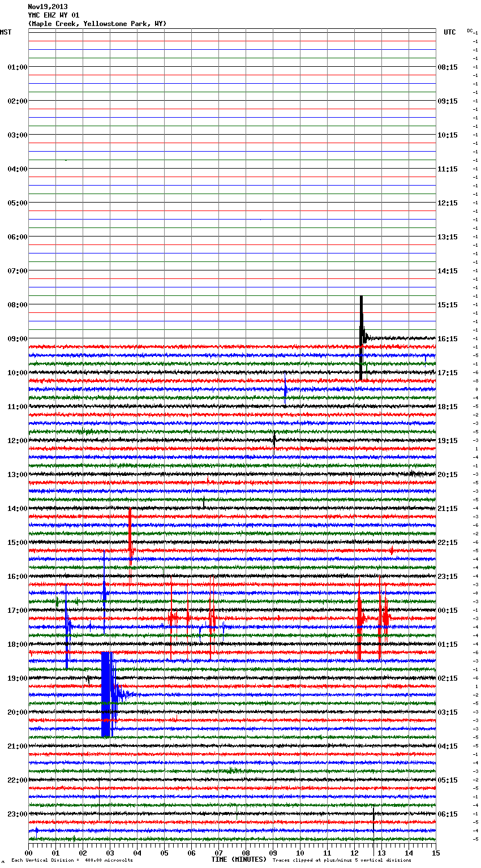Click the 22:15 UTC time label

click(448, 543)
